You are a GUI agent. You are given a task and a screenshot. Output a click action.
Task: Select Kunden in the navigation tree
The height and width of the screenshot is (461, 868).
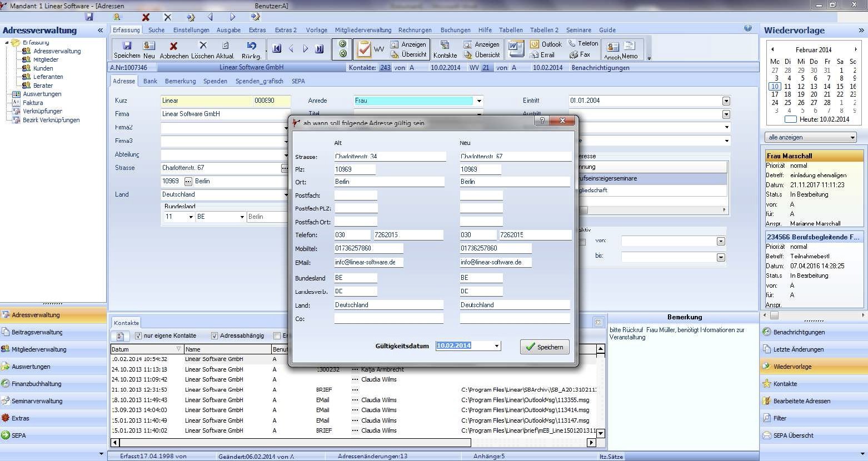[x=43, y=68]
